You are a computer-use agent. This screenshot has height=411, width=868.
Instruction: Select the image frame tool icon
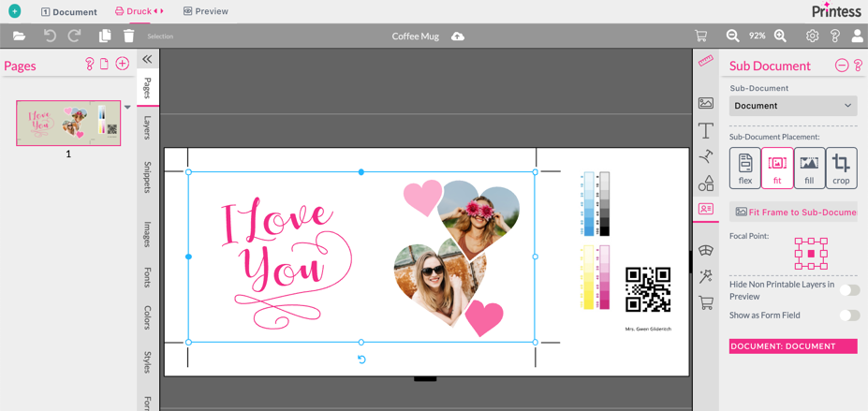(x=706, y=103)
